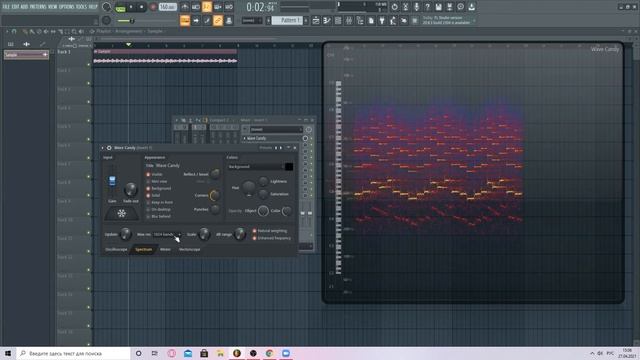
Task: Click the tempo display showing 160
Action: [x=168, y=7]
